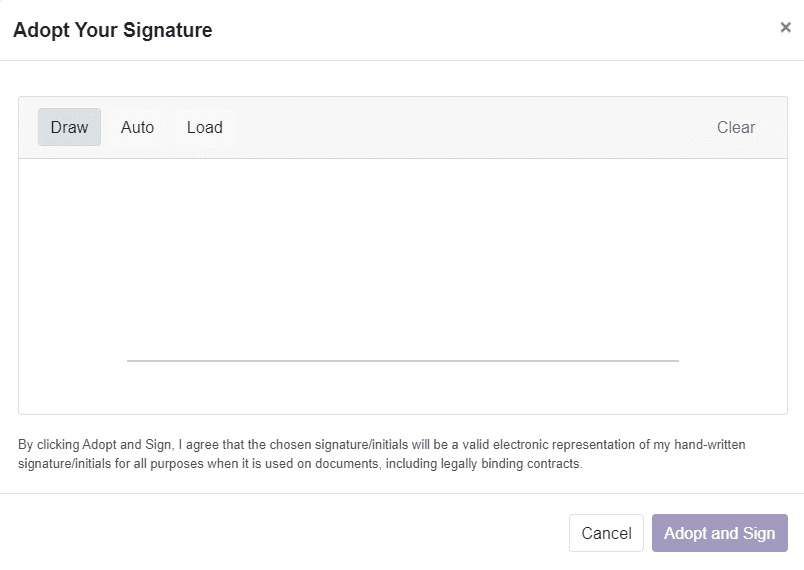The image size is (804, 570).
Task: Confirm with Adopt and Sign
Action: [719, 533]
